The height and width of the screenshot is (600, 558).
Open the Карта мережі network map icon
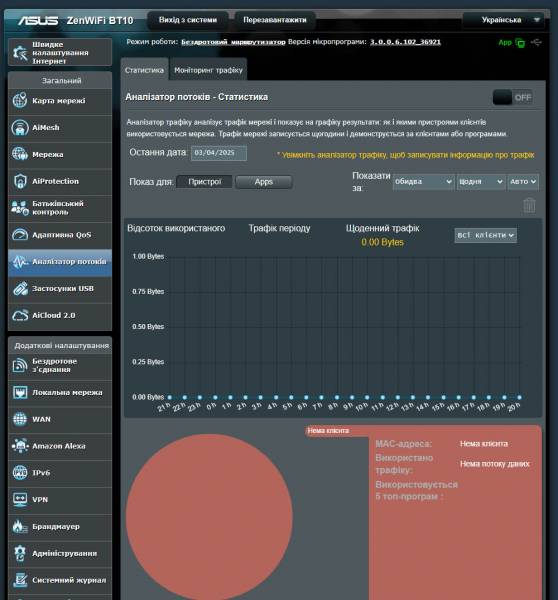click(x=20, y=101)
